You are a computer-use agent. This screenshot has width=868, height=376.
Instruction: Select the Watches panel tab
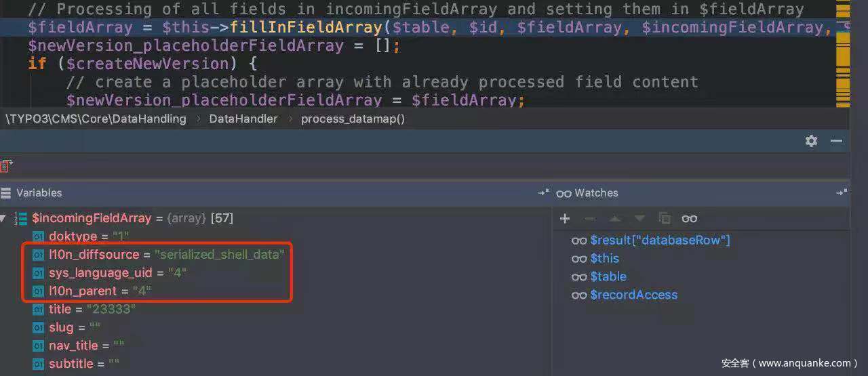[595, 193]
